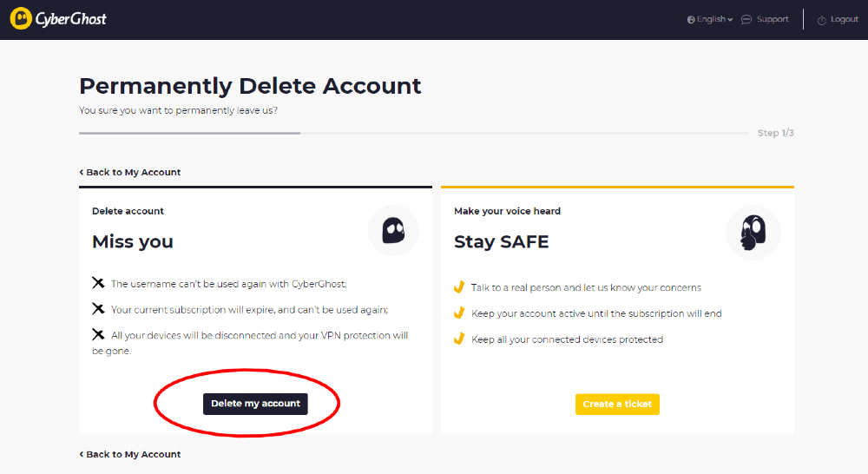Click the shushing ghost icon in Stay SAFE card
The width and height of the screenshot is (868, 474).
point(753,233)
